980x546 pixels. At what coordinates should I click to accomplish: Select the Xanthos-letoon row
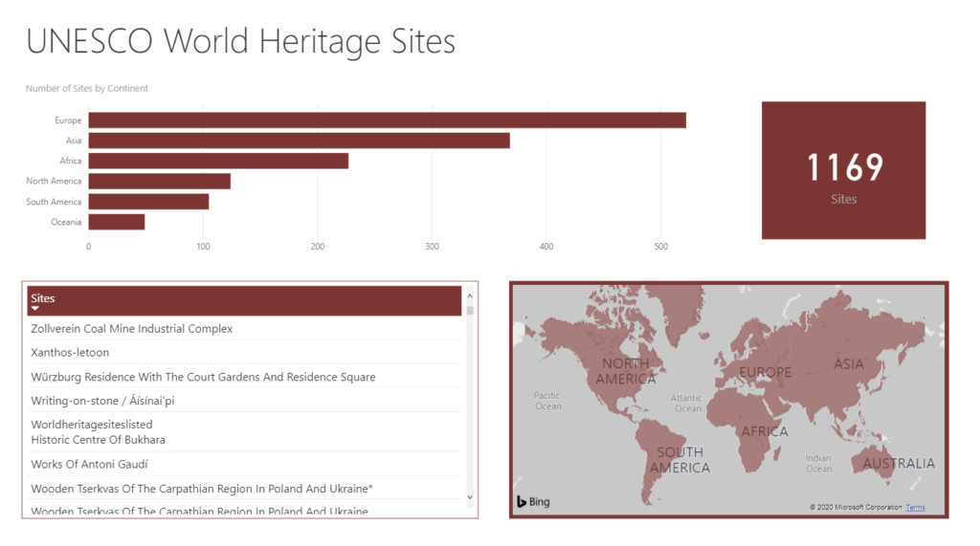(244, 352)
